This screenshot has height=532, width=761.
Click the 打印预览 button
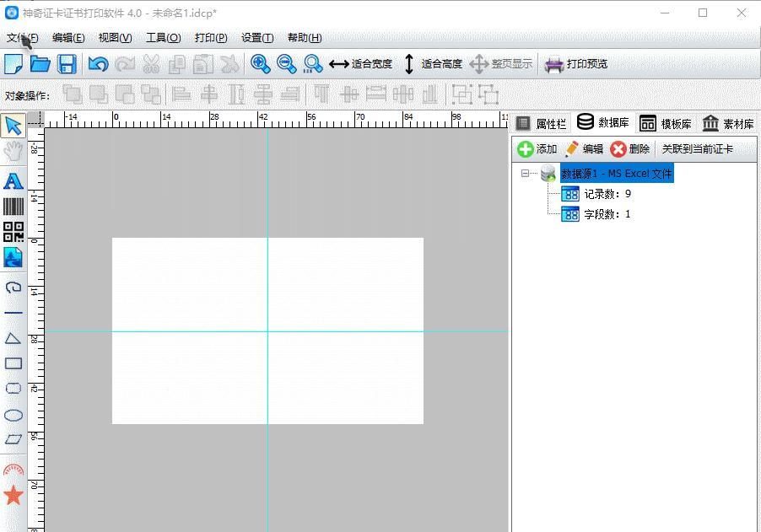[x=576, y=64]
